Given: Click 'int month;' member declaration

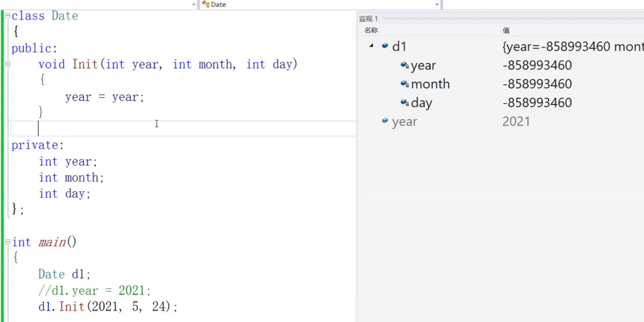Looking at the screenshot, I should 71,178.
